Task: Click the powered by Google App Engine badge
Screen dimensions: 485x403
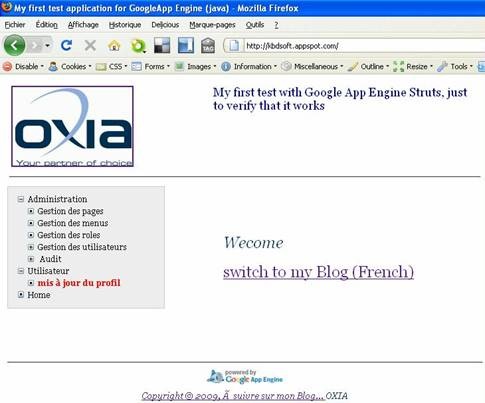Action: tap(245, 377)
